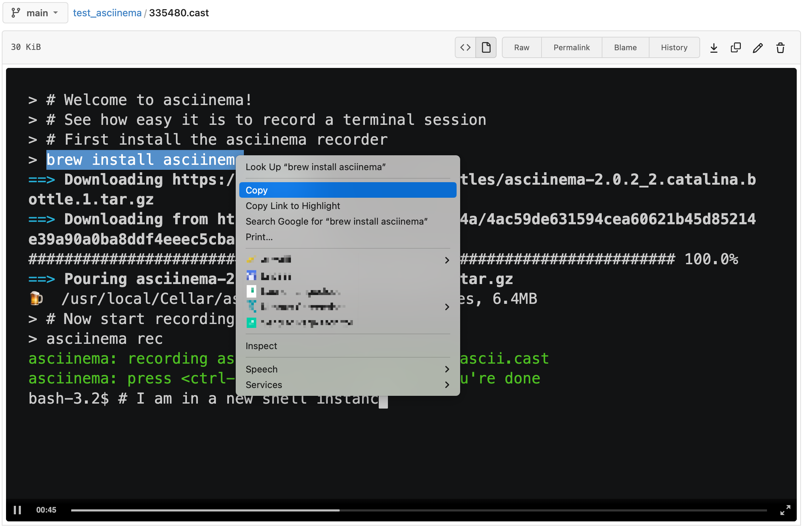Select Copy in the context menu
Screen dimensions: 807x532
(348, 190)
